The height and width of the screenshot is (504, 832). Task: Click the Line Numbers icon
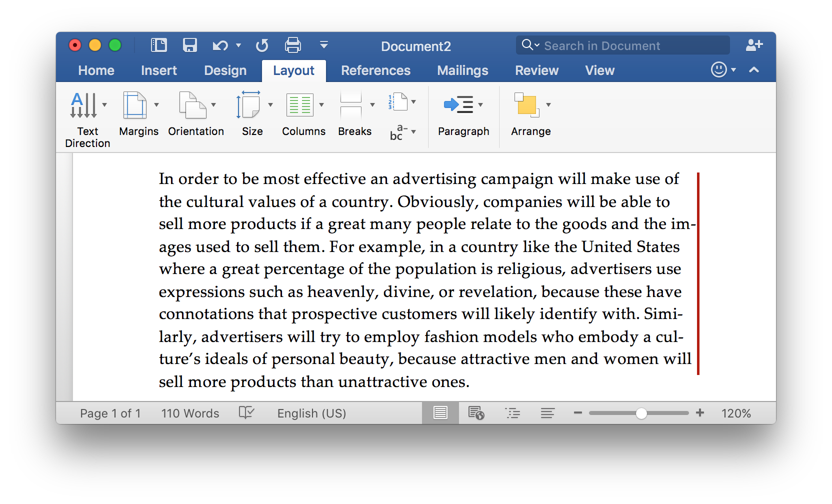(x=398, y=101)
